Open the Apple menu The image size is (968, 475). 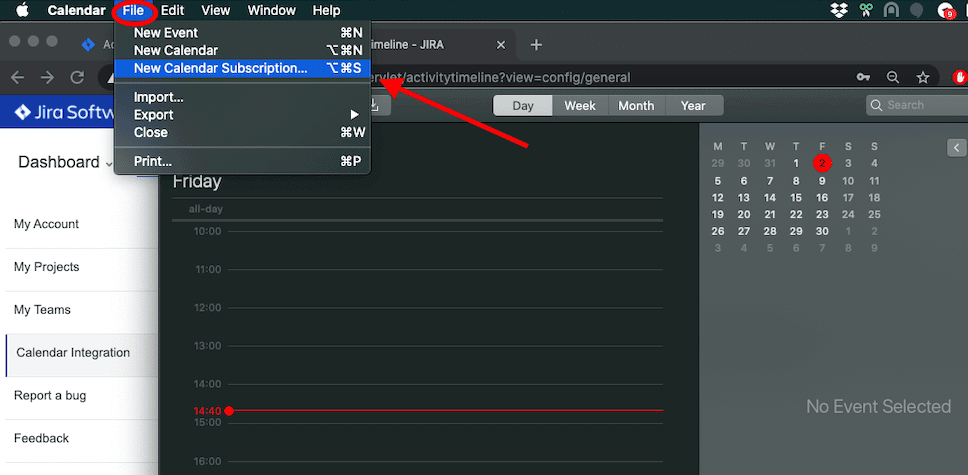point(23,10)
